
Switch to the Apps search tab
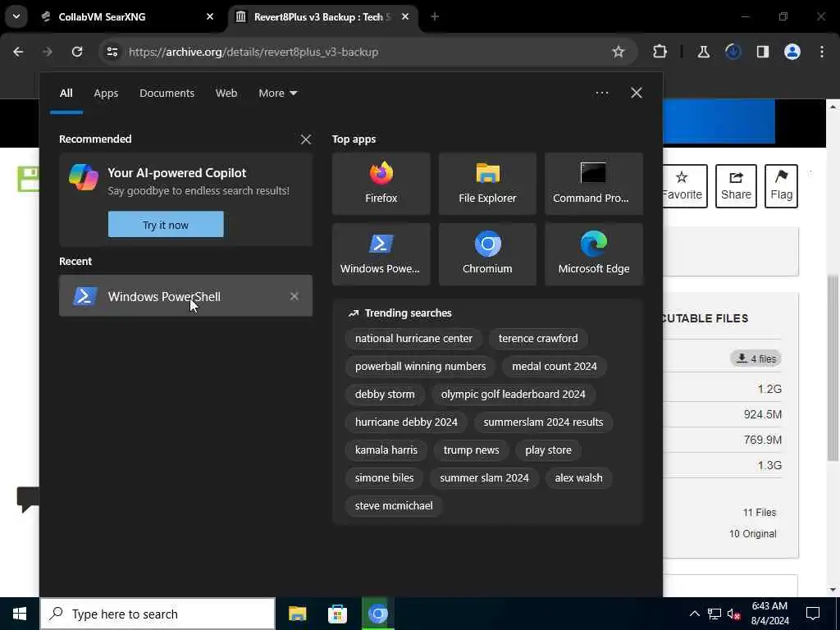point(106,94)
